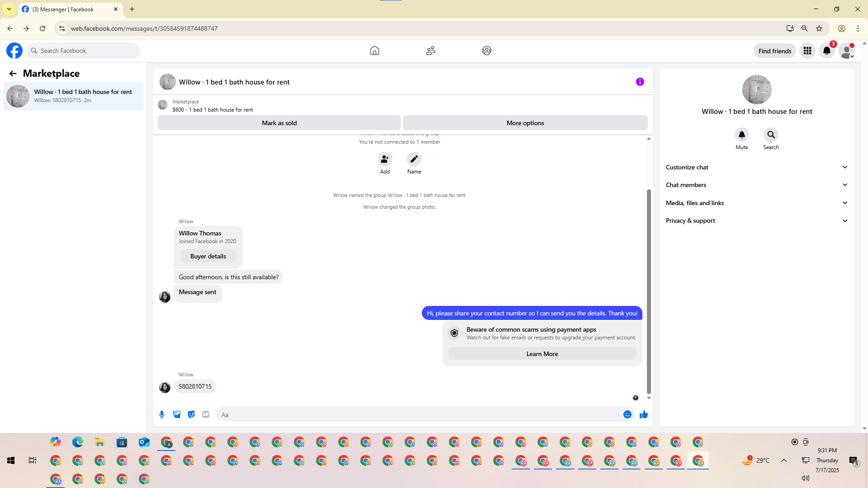Click the address bar URL
Screen dimensions: 868x488
(144, 28)
